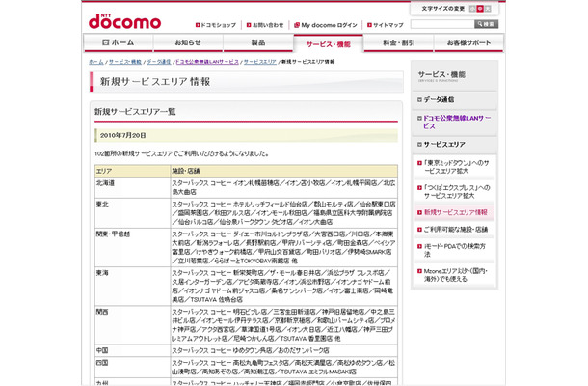
Task: Click the 検索 search button
Action: [487, 24]
